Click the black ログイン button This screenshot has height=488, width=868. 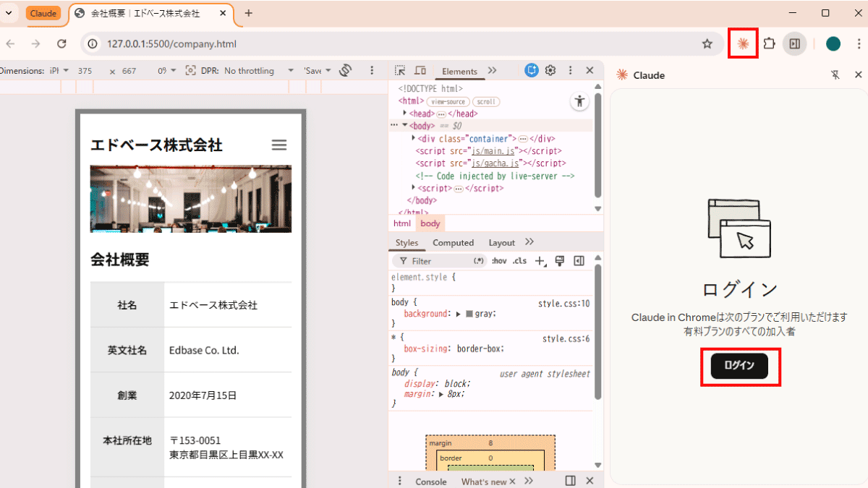tap(739, 366)
